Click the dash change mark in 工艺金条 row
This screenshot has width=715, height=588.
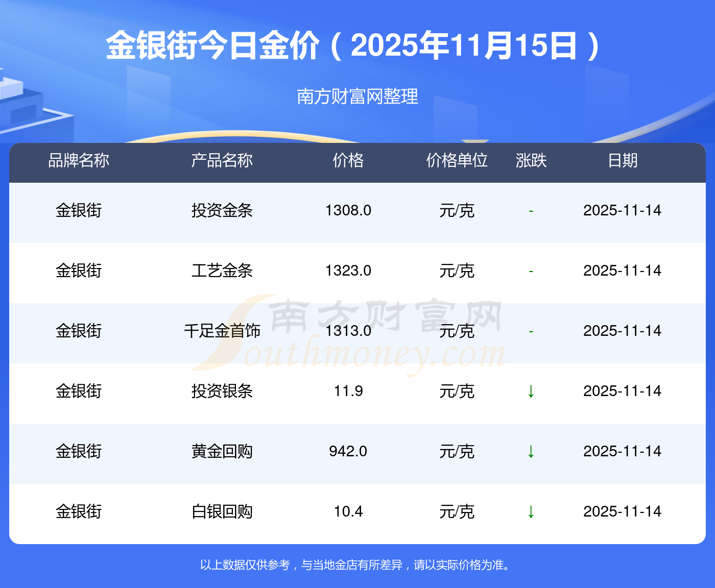(x=531, y=271)
